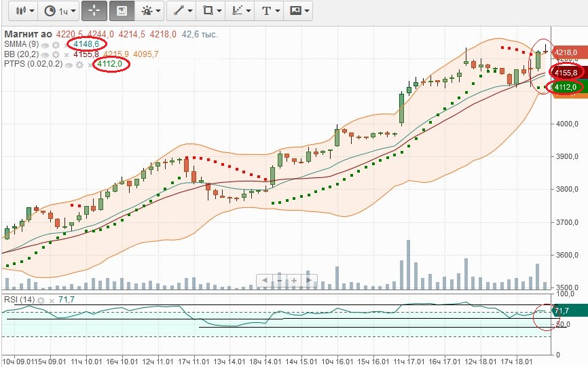
Task: Remove the RSI (14) indicator
Action: pyautogui.click(x=52, y=300)
